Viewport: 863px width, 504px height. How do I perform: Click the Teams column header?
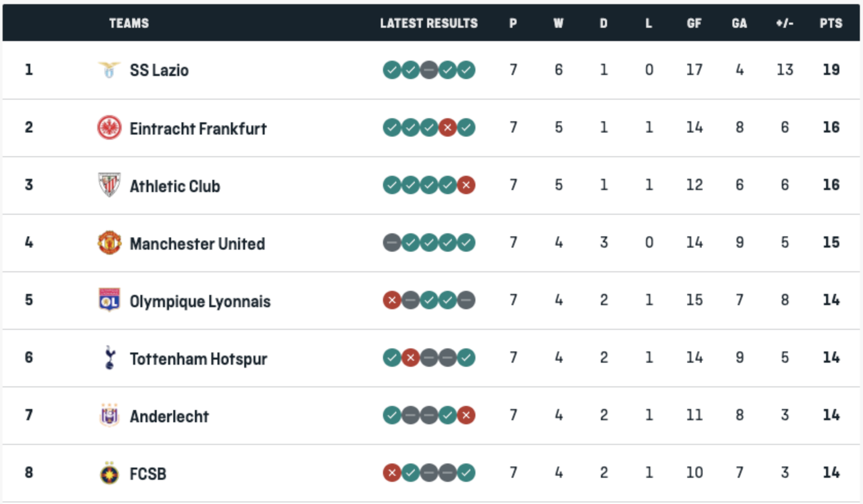pyautogui.click(x=128, y=23)
